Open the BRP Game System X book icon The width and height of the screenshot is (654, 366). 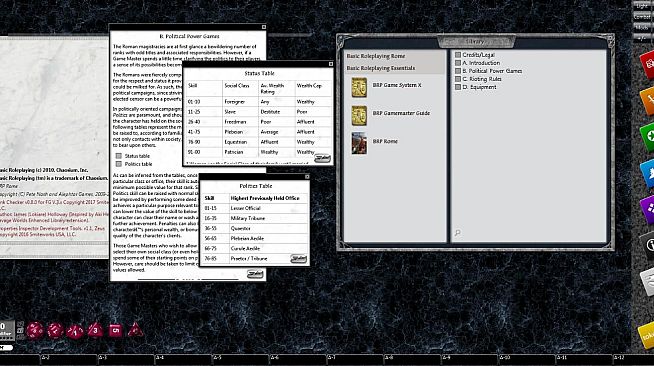click(359, 88)
